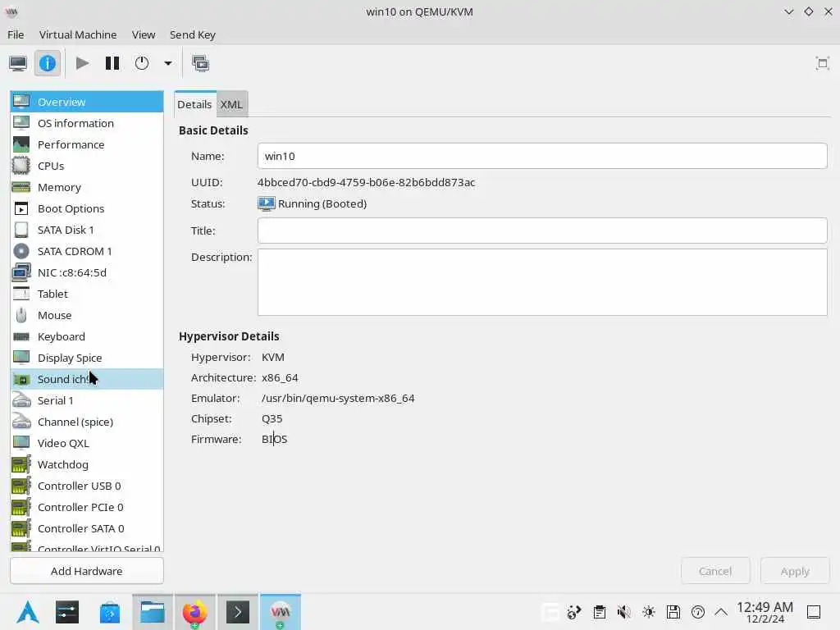Open clipboard tray icon
Screen dimensions: 840x630
600,612
